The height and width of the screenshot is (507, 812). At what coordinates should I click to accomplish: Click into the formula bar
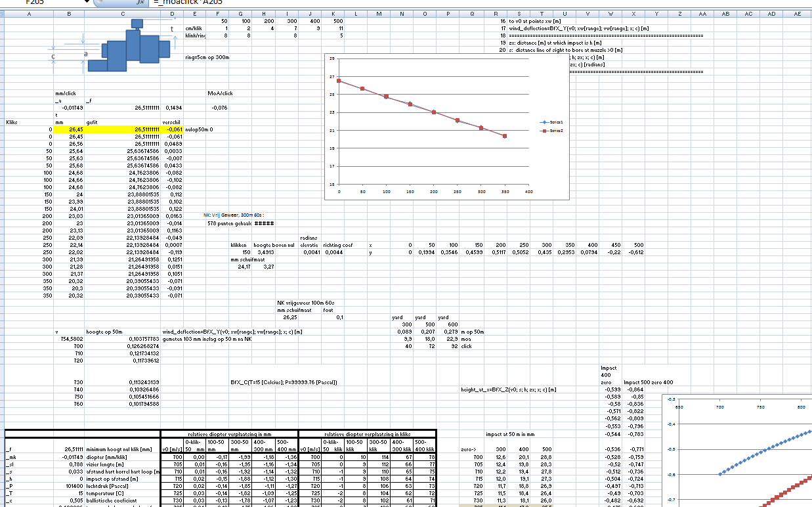(479, 3)
